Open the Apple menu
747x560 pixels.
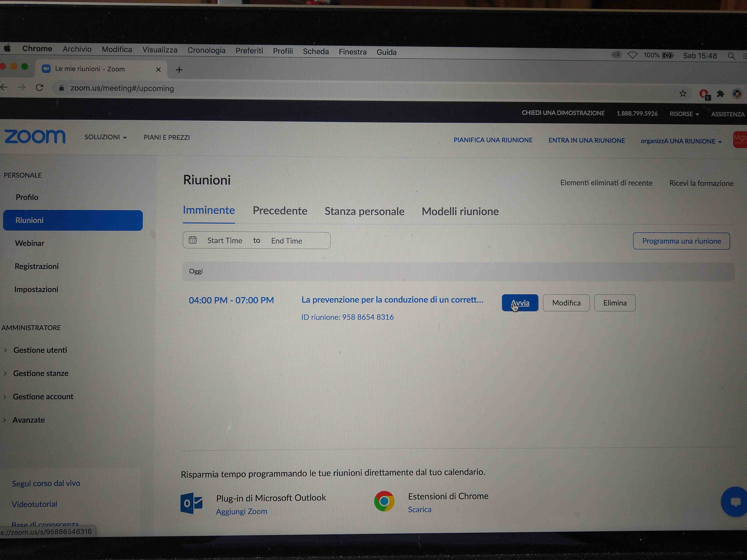point(7,48)
